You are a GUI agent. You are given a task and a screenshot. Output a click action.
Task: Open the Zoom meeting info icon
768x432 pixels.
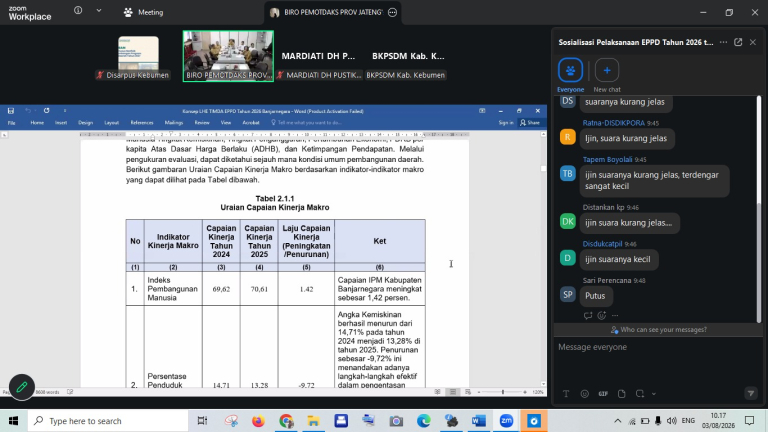click(x=78, y=10)
